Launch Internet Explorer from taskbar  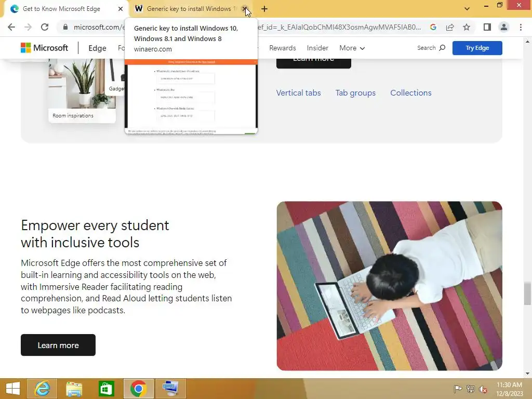tap(42, 389)
